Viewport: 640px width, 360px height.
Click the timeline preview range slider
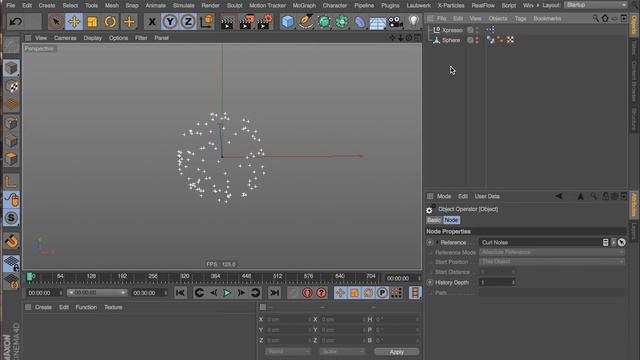click(97, 293)
